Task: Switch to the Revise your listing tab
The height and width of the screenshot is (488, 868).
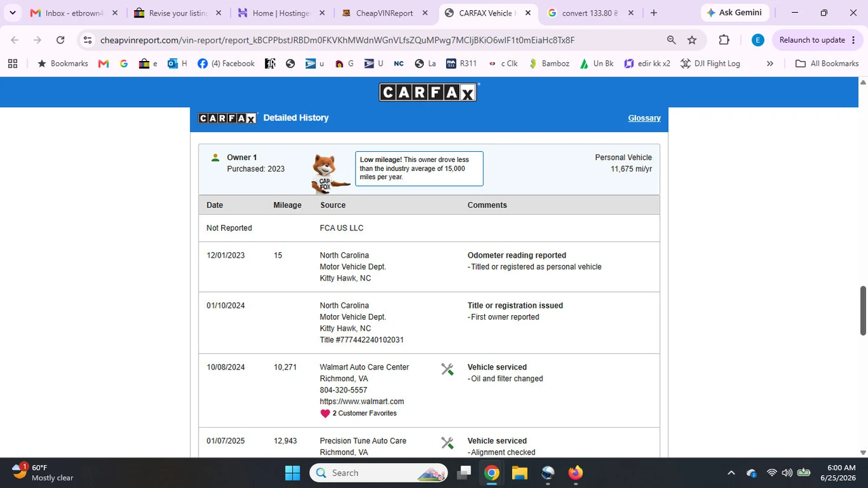Action: tap(178, 13)
